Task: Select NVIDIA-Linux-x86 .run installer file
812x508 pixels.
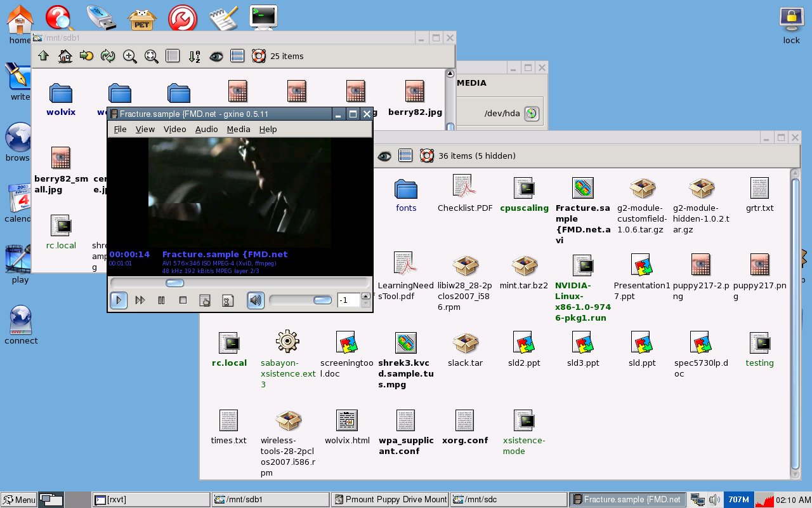Action: coord(582,288)
